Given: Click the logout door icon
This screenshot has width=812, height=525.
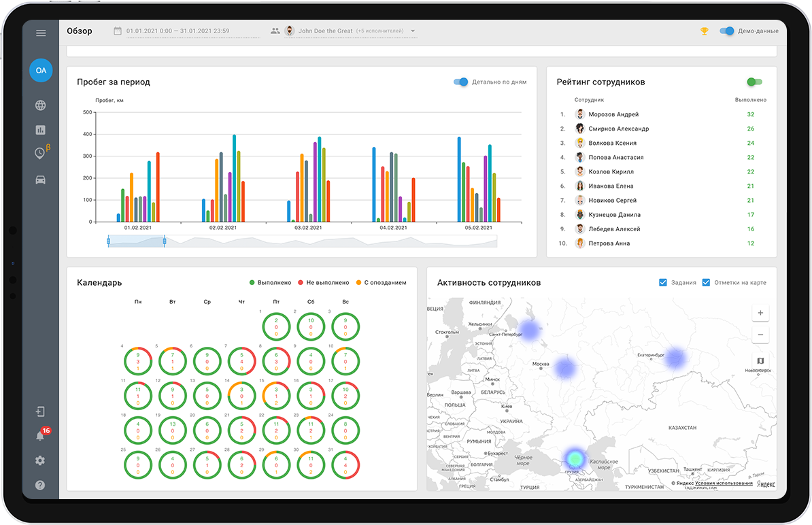Looking at the screenshot, I should pyautogui.click(x=40, y=411).
